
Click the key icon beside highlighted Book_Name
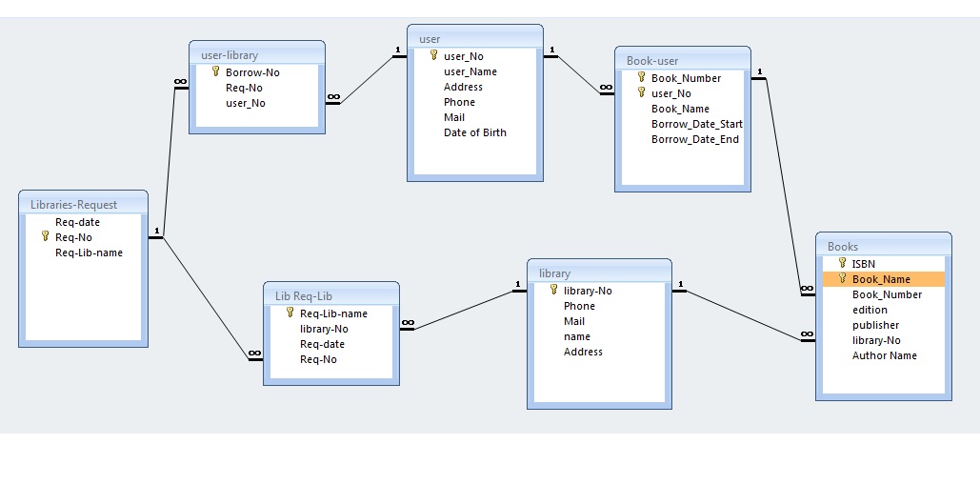click(842, 279)
